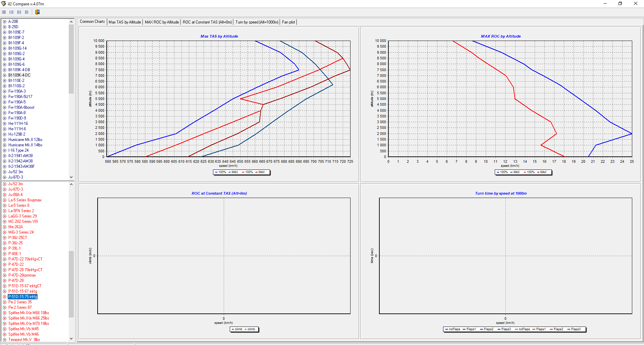This screenshot has width=644, height=345.
Task: Select P-40E-1 aircraft
Action: click(15, 254)
